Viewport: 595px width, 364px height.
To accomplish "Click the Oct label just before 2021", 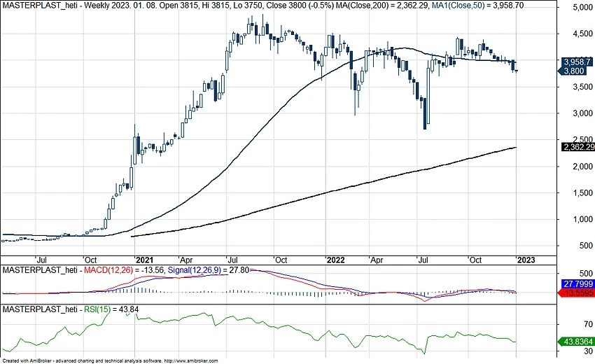I will click(x=90, y=260).
